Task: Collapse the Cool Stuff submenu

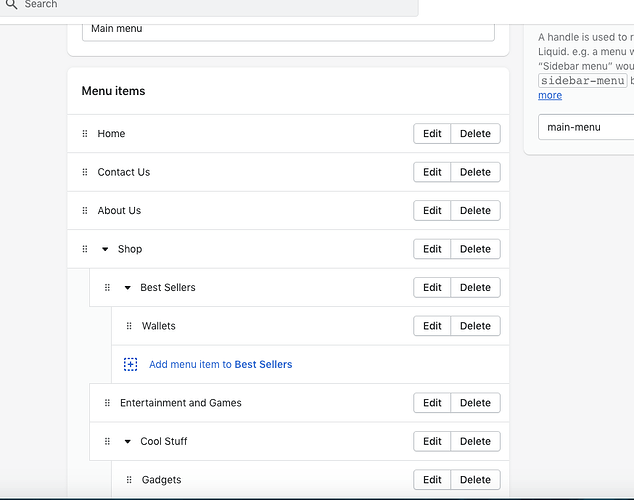Action: [x=127, y=441]
